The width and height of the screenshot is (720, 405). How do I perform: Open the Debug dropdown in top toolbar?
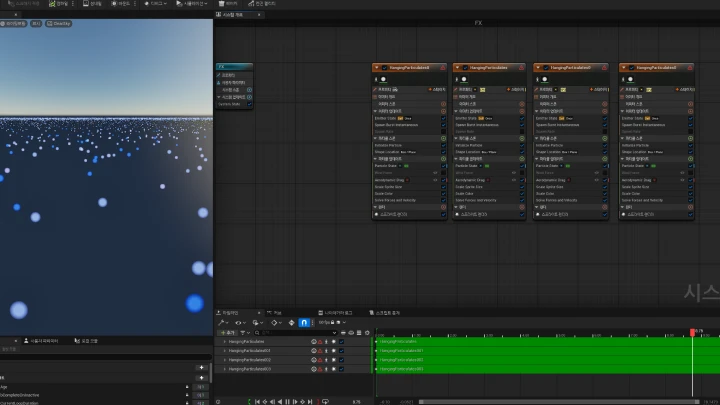(x=155, y=4)
